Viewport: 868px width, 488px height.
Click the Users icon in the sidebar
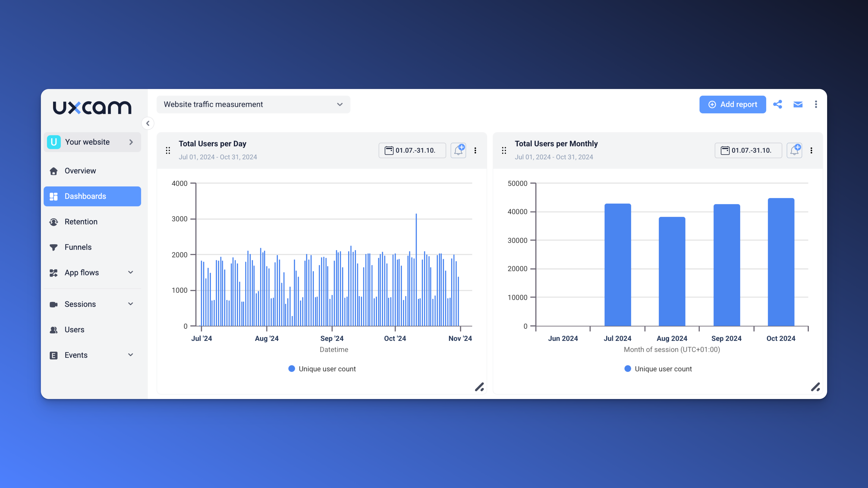[x=54, y=330]
